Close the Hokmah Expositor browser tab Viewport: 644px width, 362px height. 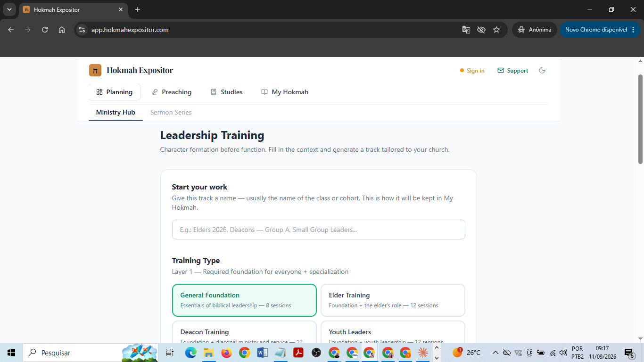point(121,9)
